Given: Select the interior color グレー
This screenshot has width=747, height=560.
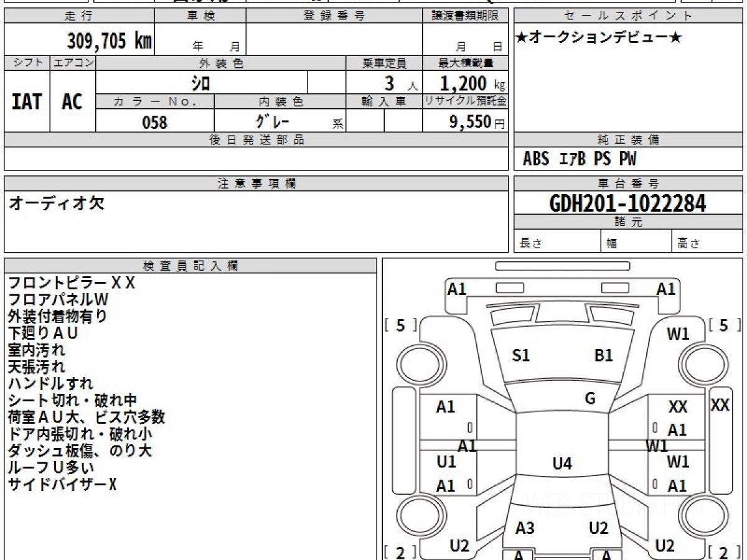Looking at the screenshot, I should tap(273, 121).
